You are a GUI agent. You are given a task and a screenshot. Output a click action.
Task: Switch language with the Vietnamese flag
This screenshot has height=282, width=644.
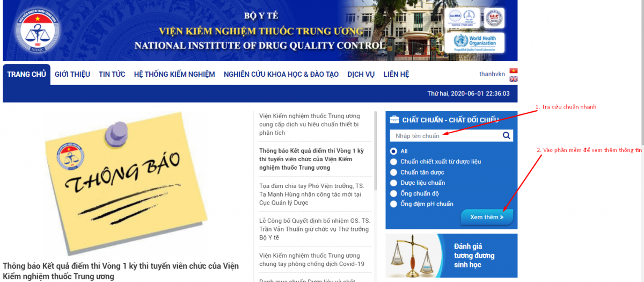pyautogui.click(x=514, y=71)
